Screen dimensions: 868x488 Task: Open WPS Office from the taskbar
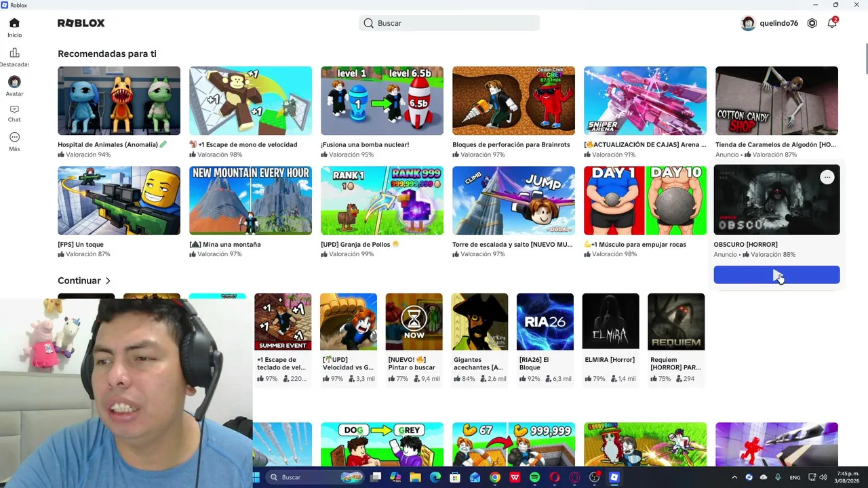pyautogui.click(x=515, y=477)
